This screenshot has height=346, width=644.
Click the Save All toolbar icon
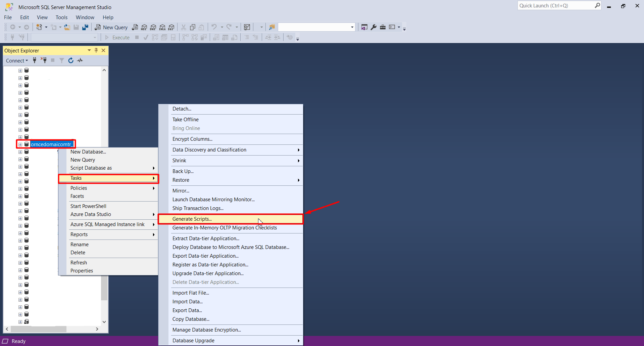[x=85, y=27]
